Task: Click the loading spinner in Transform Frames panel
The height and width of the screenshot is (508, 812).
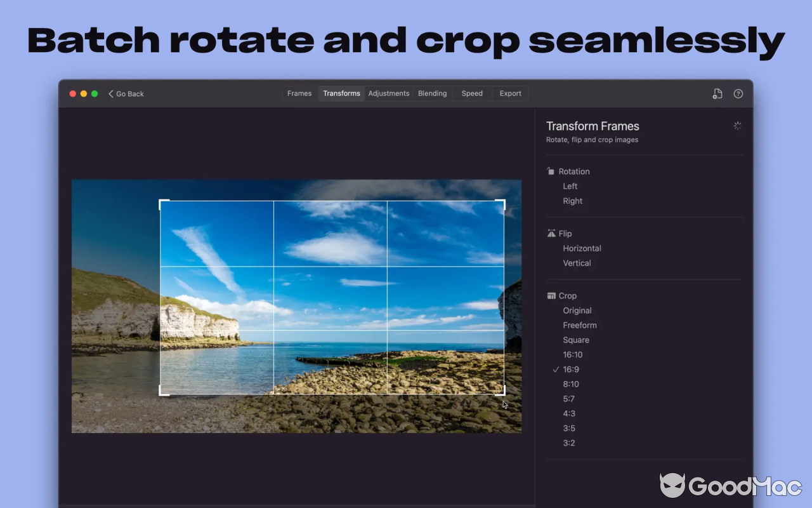Action: [737, 126]
